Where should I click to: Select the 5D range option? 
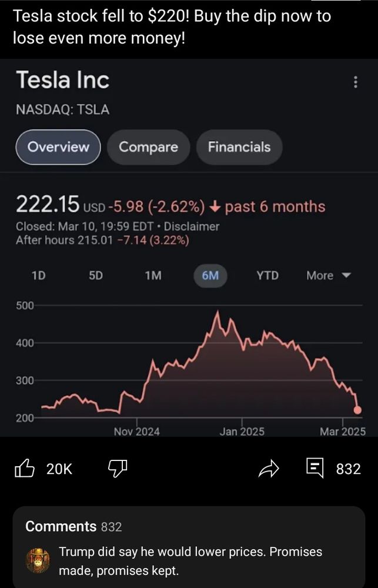point(95,275)
